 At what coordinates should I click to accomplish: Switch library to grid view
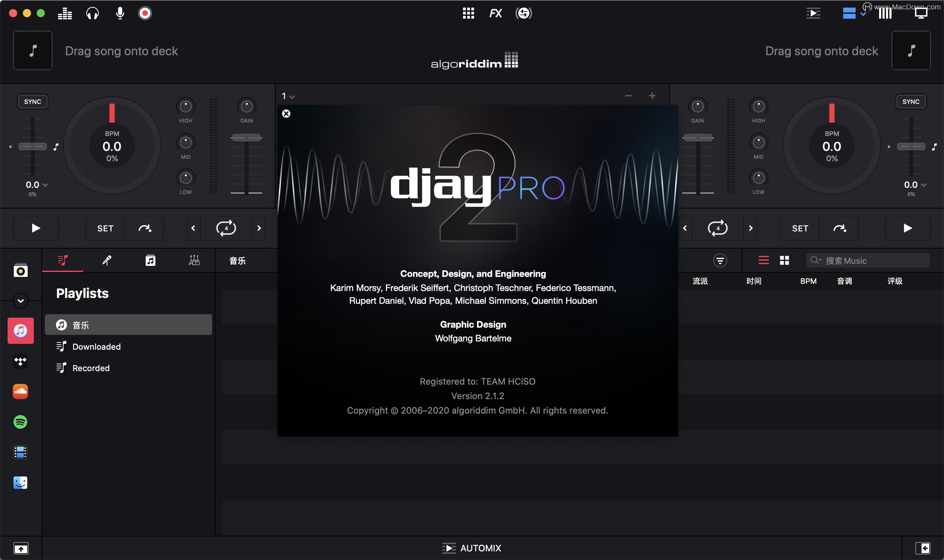(784, 260)
